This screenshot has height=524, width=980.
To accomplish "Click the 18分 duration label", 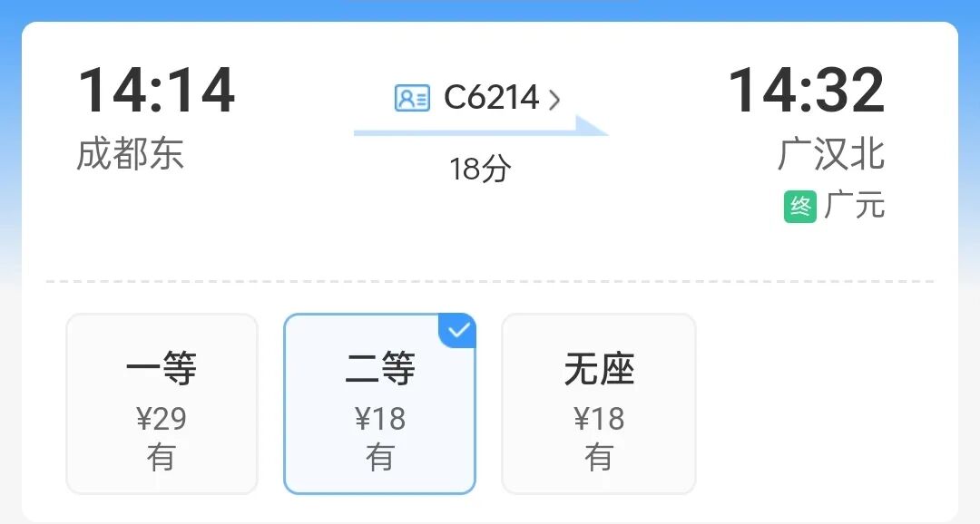I will click(480, 169).
